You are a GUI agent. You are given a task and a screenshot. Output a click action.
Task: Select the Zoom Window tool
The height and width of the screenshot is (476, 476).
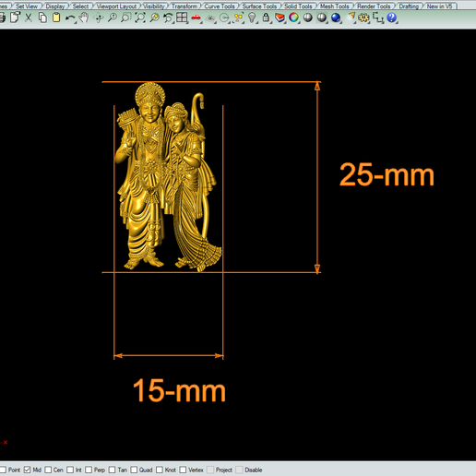[x=126, y=18]
